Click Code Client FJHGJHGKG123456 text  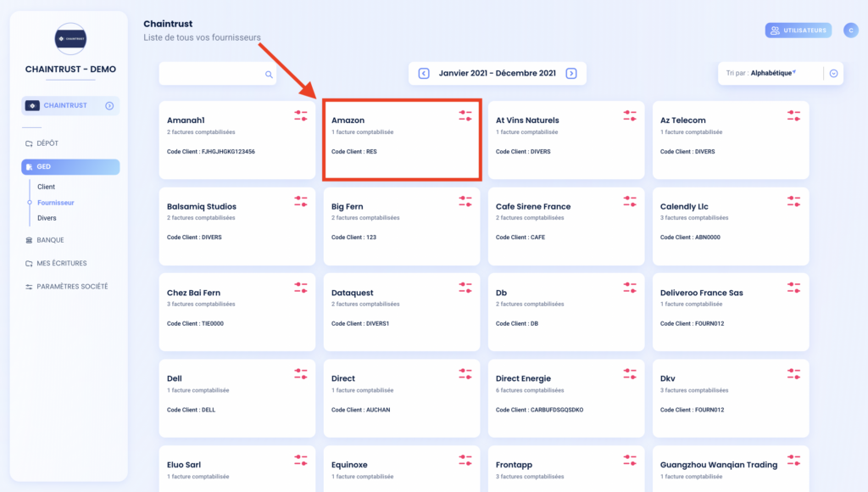[x=211, y=151]
